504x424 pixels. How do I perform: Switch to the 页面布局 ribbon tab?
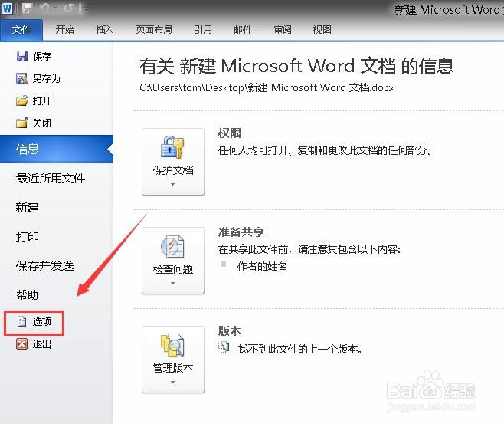(x=154, y=30)
